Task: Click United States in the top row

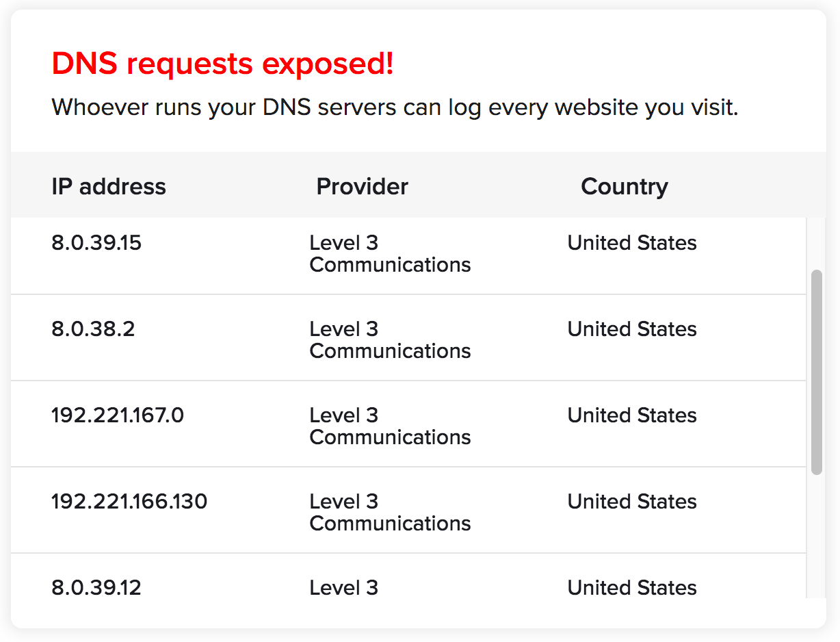Action: pyautogui.click(x=631, y=243)
